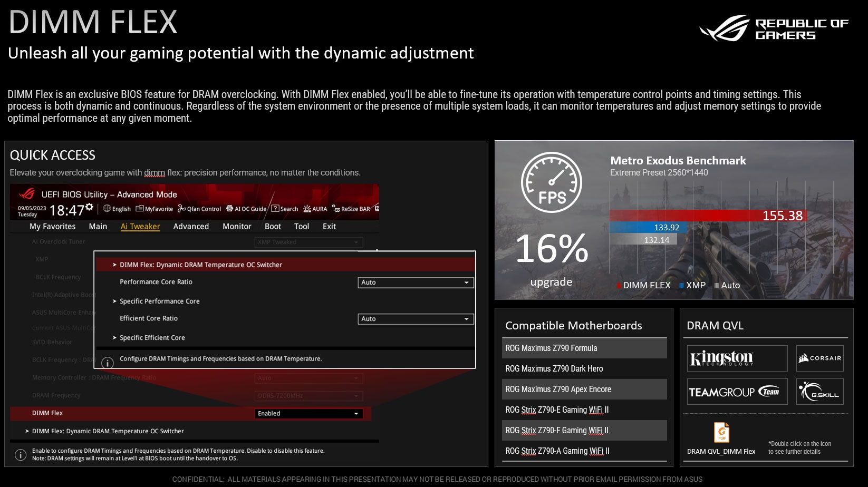Click info icon beside 'Configure DRAM Timings' hint
This screenshot has width=868, height=487.
pyautogui.click(x=107, y=363)
